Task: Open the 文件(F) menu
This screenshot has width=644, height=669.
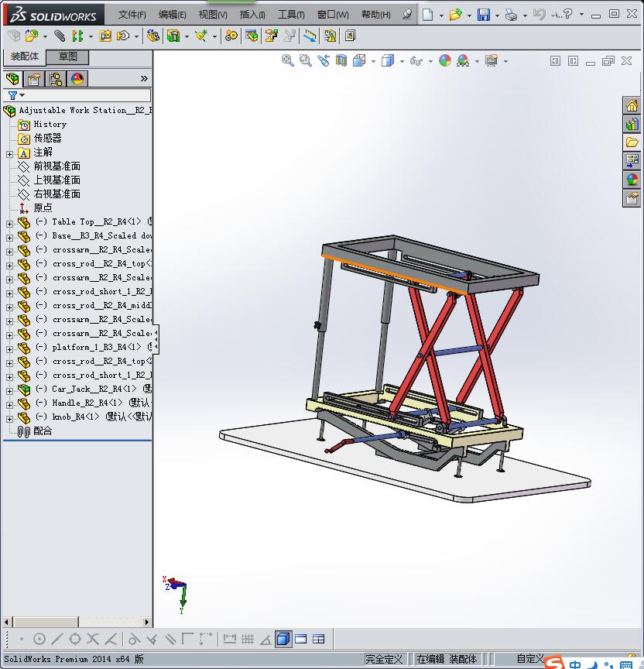Action: click(x=132, y=15)
